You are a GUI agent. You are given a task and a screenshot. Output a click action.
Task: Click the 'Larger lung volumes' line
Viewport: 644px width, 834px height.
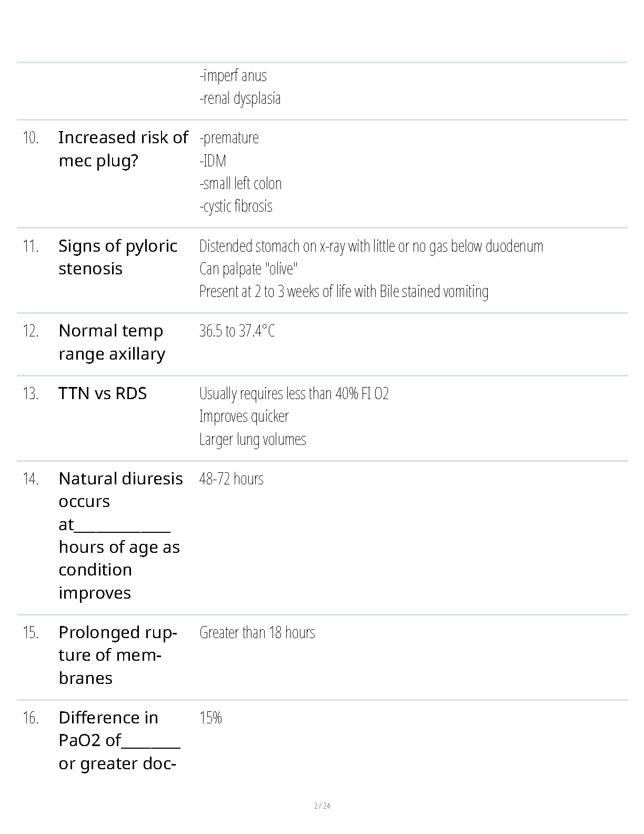pos(253,439)
